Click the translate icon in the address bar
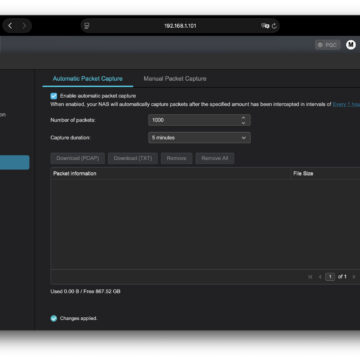The height and width of the screenshot is (360, 360). (x=265, y=26)
